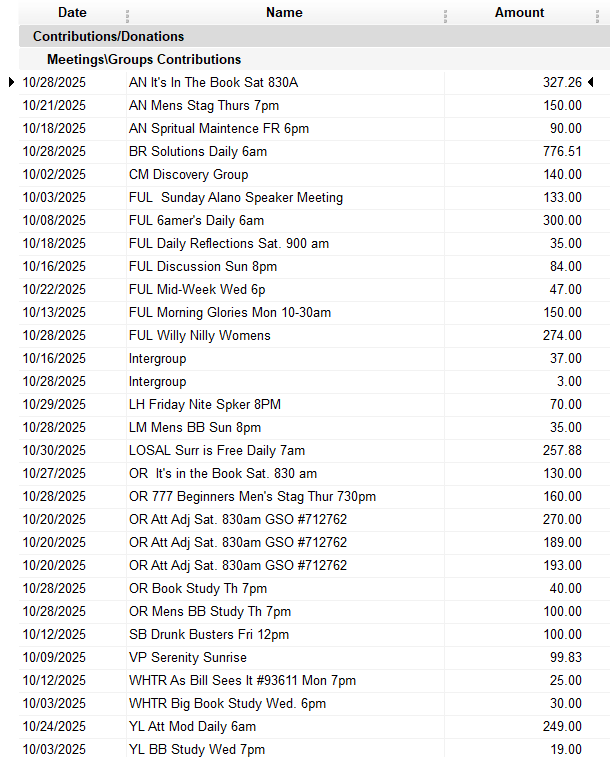Select the BR Solutions Daily 6am row

click(x=198, y=152)
